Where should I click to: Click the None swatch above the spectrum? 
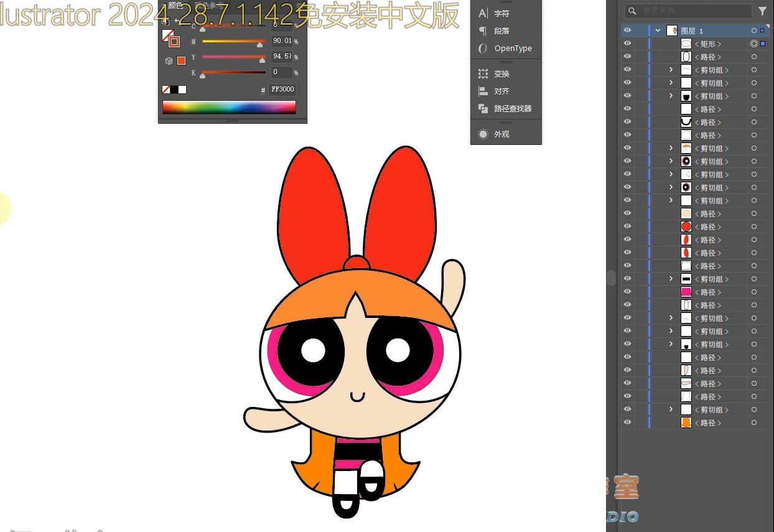point(166,90)
